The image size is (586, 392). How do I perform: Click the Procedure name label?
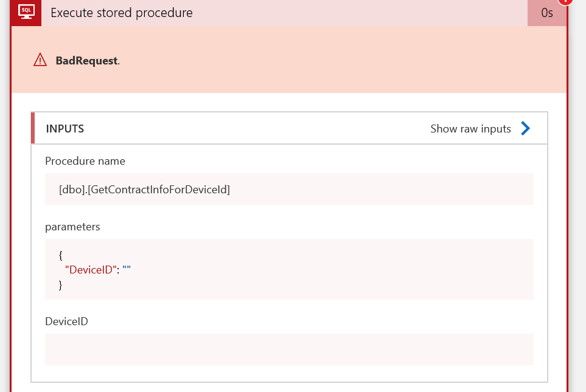click(85, 161)
